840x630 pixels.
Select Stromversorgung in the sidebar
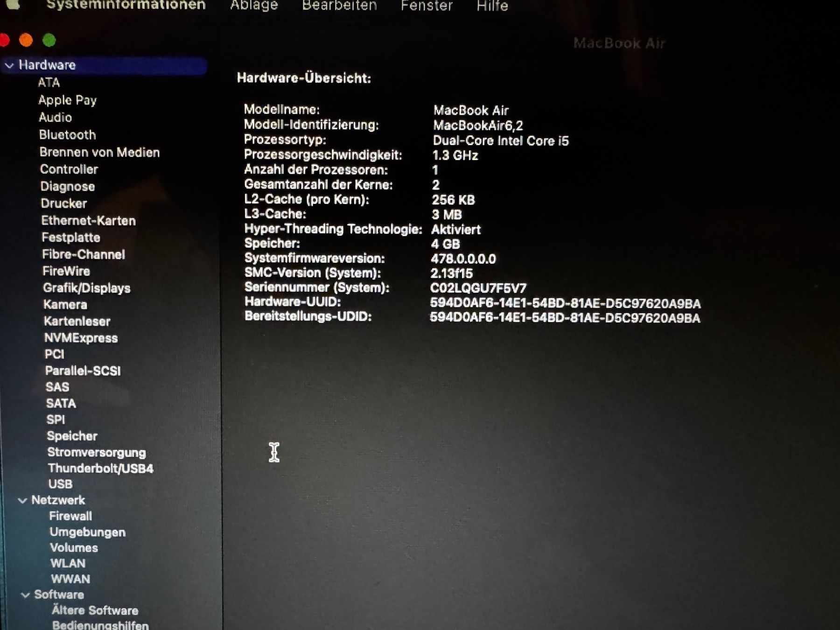(96, 452)
